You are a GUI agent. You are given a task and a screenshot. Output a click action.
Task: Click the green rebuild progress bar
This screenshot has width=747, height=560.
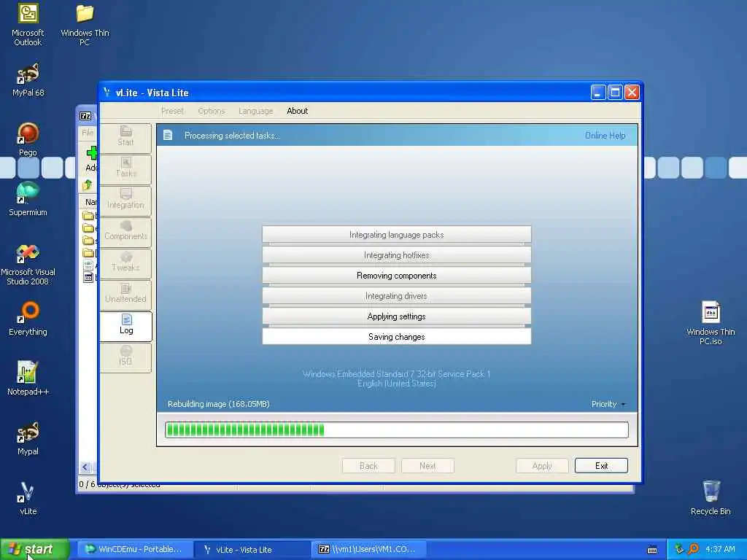[x=396, y=429]
